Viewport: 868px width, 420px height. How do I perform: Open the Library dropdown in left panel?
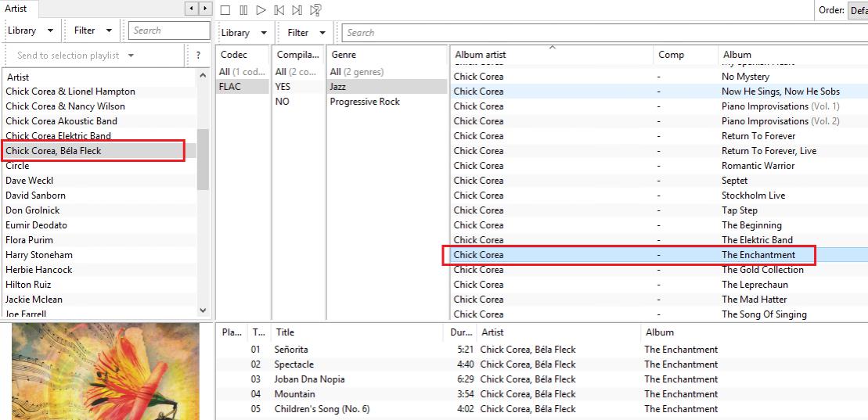pyautogui.click(x=30, y=31)
